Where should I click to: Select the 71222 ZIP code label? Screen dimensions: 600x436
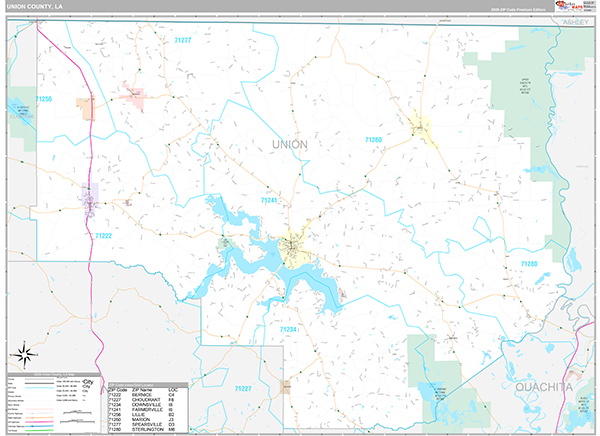104,236
